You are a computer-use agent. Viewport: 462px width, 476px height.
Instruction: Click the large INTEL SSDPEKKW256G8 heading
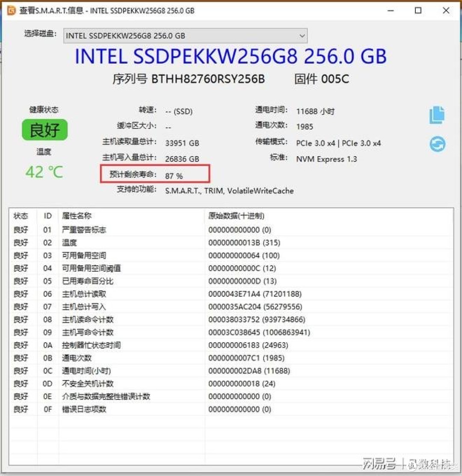tap(231, 56)
